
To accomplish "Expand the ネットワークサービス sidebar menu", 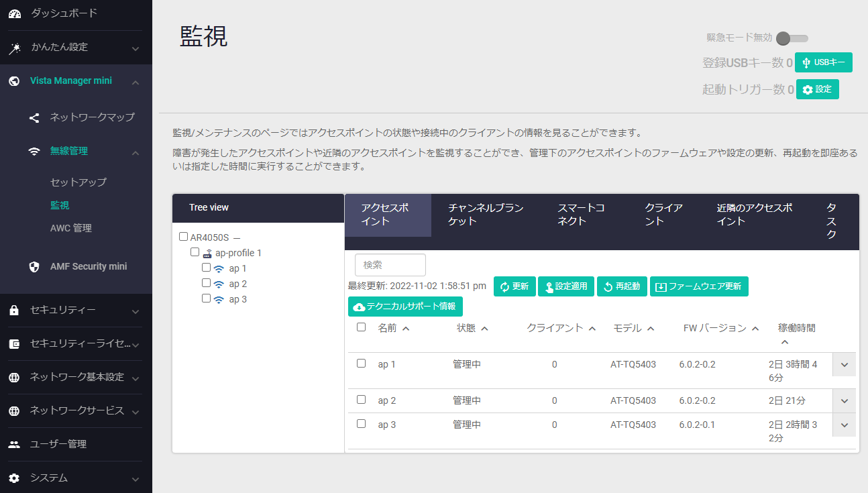I will click(x=135, y=411).
